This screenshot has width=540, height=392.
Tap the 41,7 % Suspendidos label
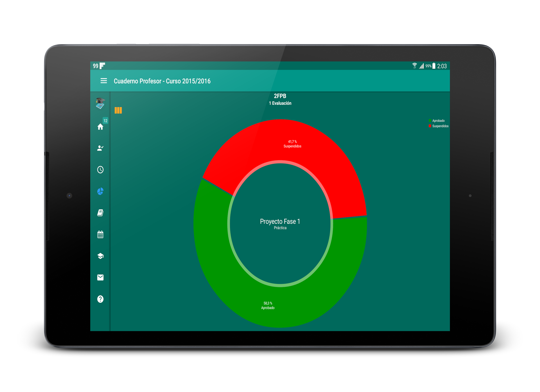(292, 144)
